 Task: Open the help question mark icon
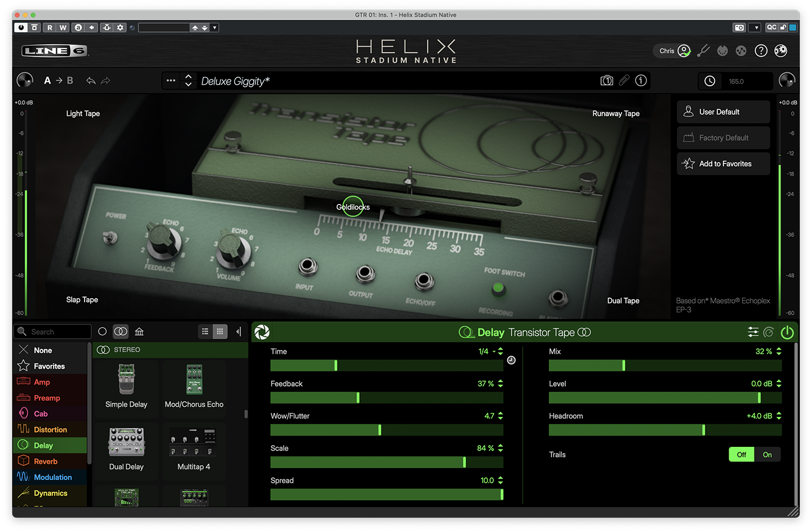tap(761, 51)
